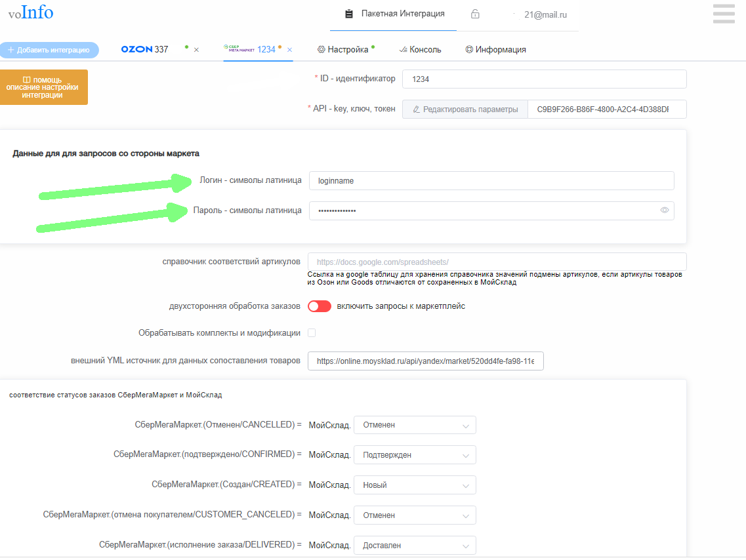This screenshot has width=746, height=560.
Task: Click the Пакетная Интеграция clipboard icon
Action: click(348, 14)
